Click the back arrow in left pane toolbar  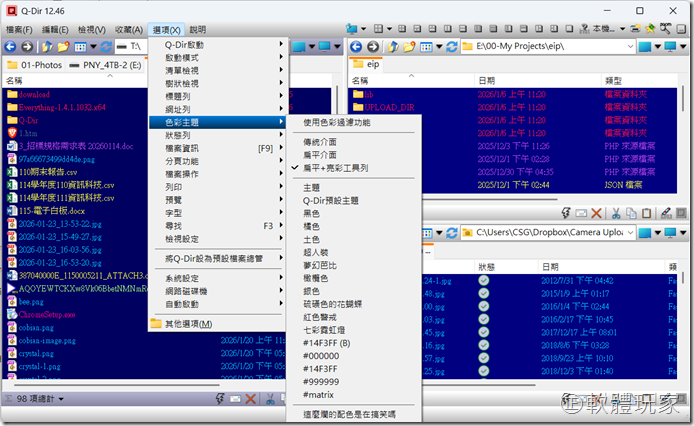click(x=10, y=47)
